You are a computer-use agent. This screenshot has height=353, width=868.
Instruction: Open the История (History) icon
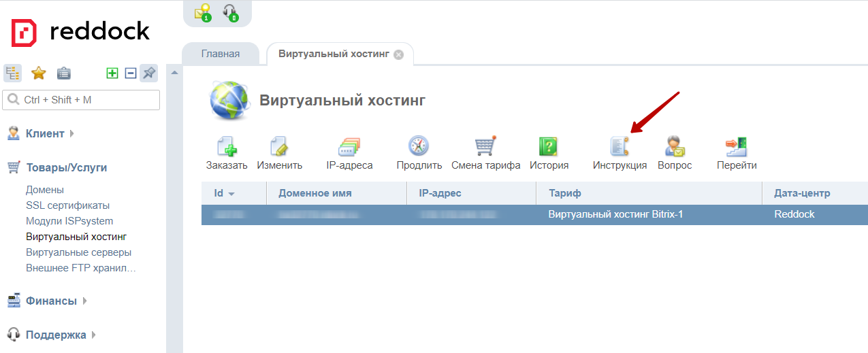pos(549,147)
